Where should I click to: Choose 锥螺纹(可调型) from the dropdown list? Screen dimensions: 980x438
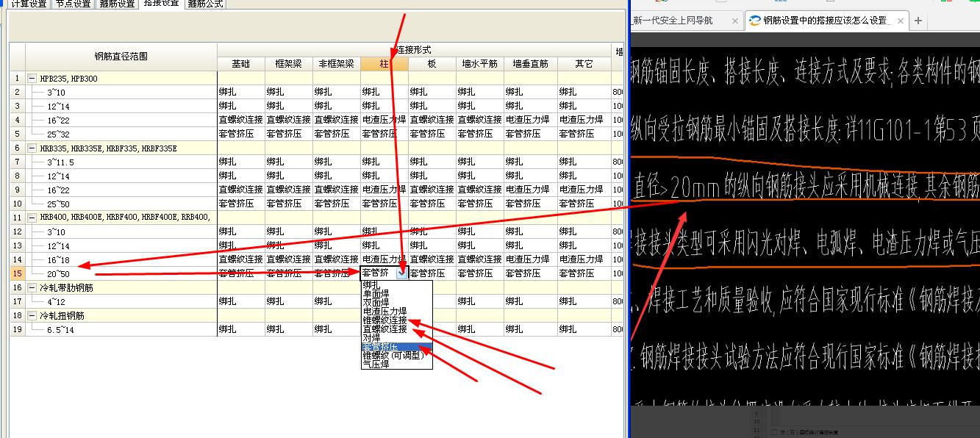tap(397, 355)
